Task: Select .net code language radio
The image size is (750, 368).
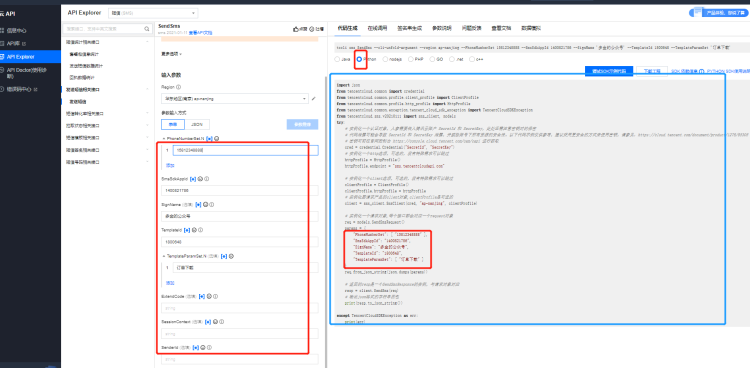Action: [x=452, y=59]
